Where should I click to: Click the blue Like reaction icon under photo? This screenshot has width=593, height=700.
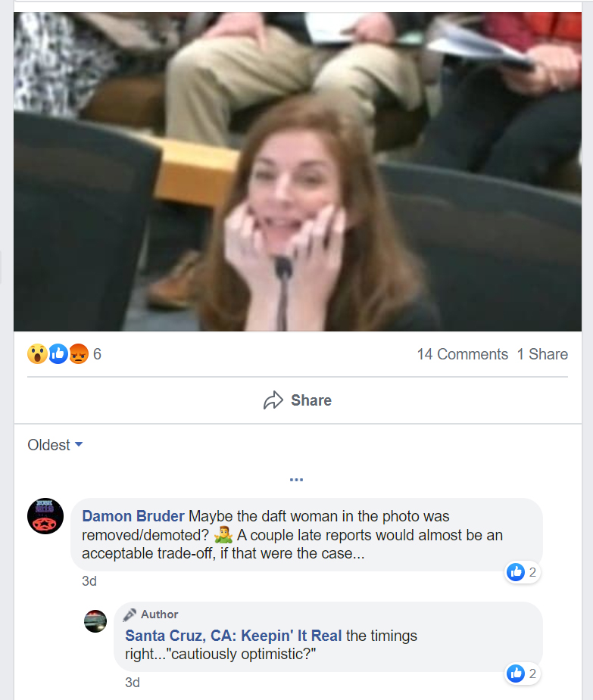pyautogui.click(x=58, y=353)
